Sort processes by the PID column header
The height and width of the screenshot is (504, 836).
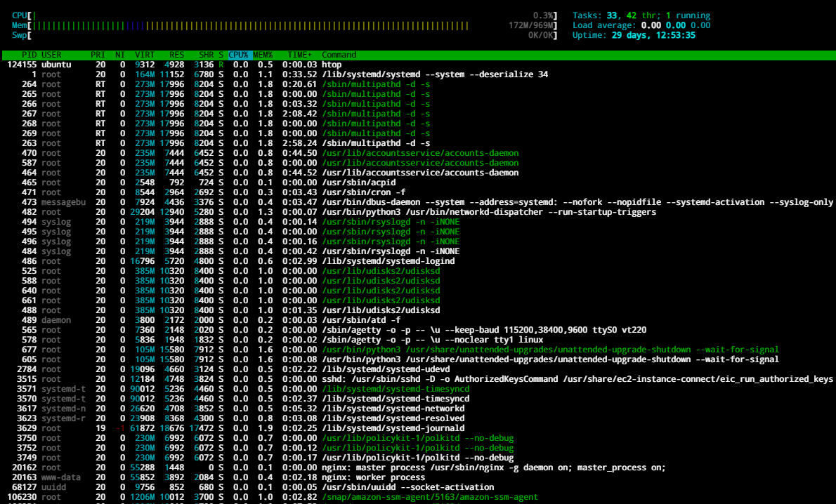29,55
